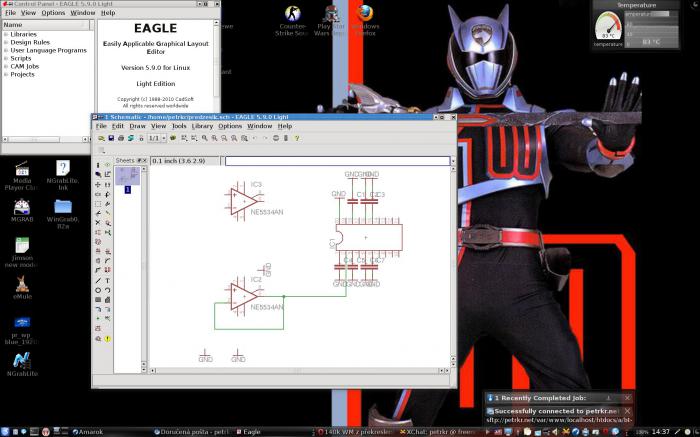
Task: Expand the CAM Jobs tree node
Action: pos(6,67)
